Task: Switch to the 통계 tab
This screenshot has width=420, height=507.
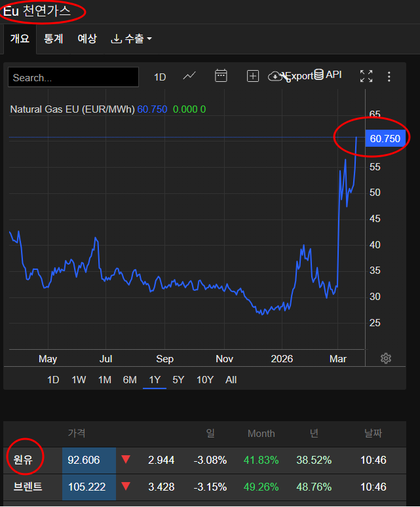Action: 53,39
